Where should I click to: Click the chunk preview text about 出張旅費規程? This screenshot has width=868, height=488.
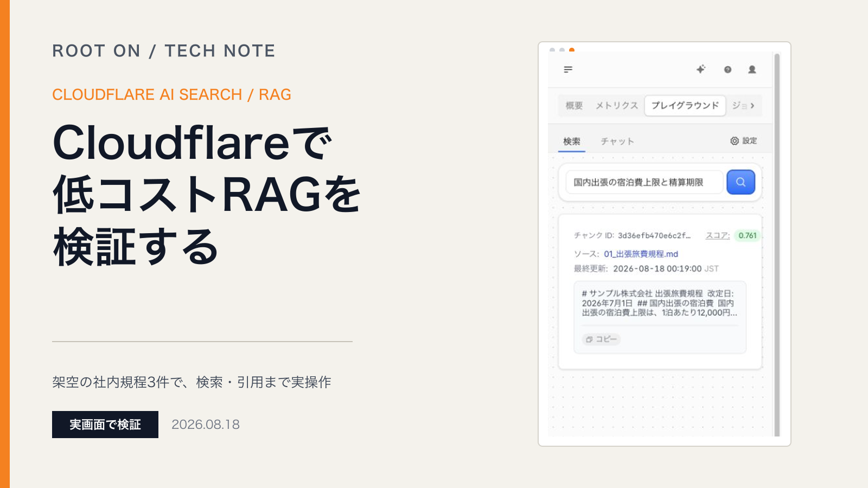pyautogui.click(x=660, y=303)
